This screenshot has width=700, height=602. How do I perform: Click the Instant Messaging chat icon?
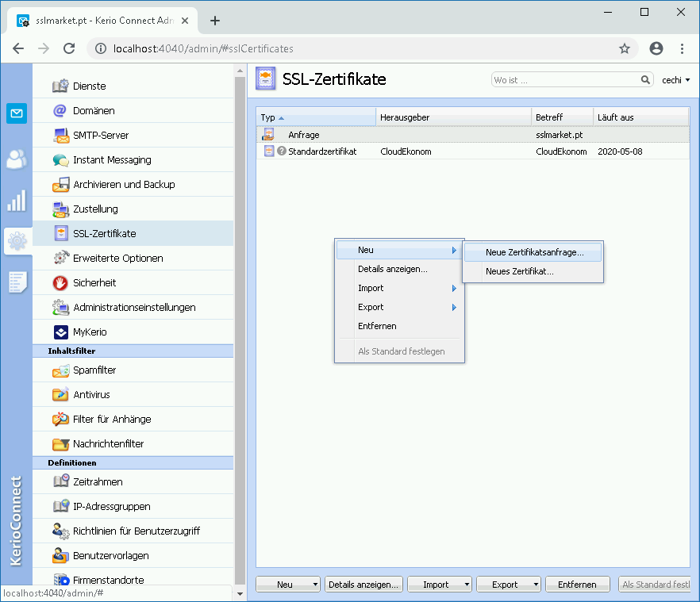click(x=60, y=159)
